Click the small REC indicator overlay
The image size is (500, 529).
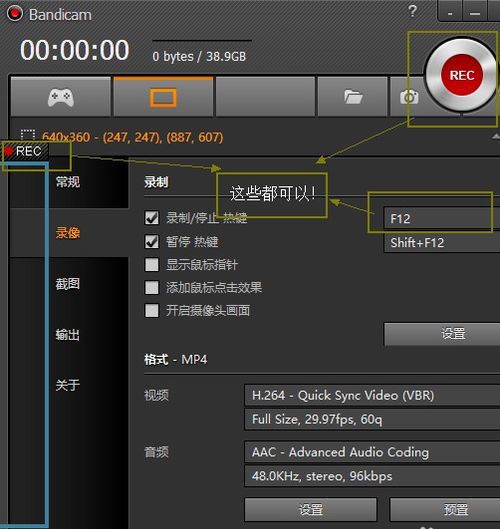pos(24,151)
